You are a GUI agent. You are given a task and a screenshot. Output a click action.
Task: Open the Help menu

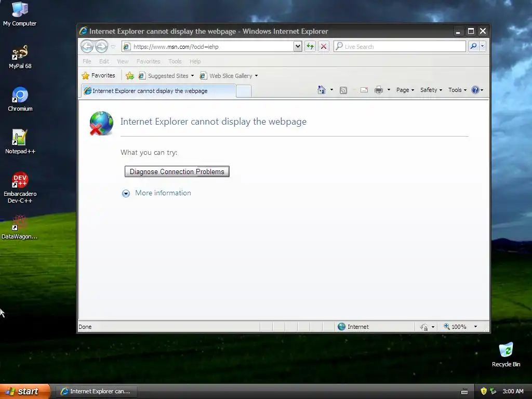(195, 61)
